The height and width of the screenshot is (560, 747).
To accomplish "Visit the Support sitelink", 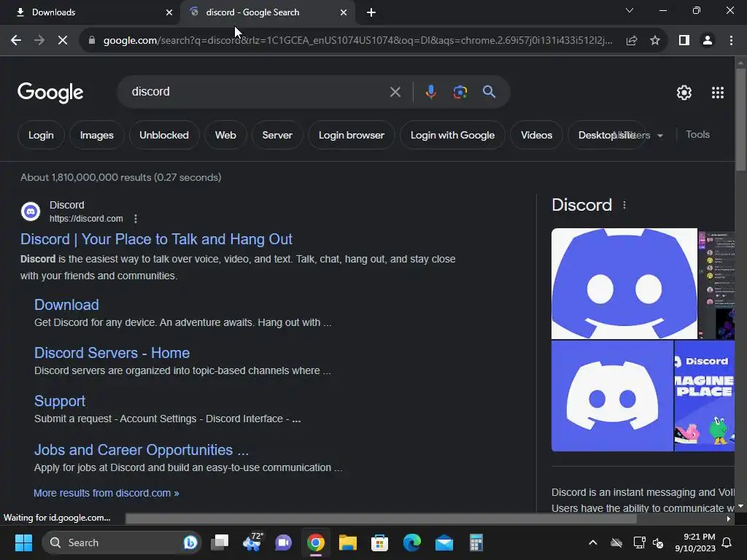I will 60,401.
